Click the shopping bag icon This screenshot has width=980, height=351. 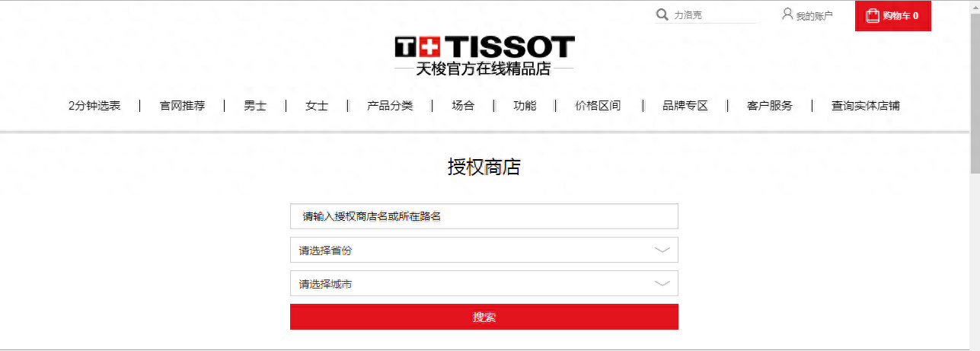[872, 15]
